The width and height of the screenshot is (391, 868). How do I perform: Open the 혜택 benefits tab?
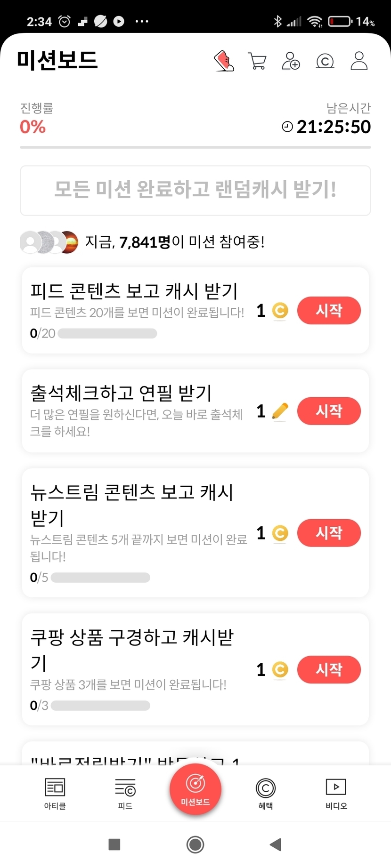click(266, 793)
